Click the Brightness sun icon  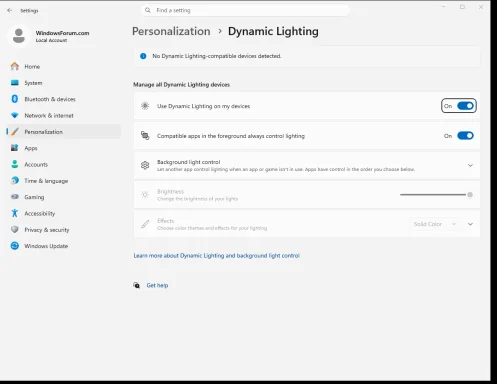click(x=145, y=195)
